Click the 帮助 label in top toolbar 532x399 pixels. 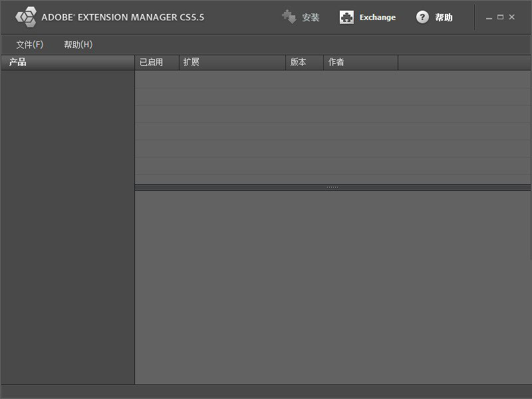pyautogui.click(x=444, y=17)
